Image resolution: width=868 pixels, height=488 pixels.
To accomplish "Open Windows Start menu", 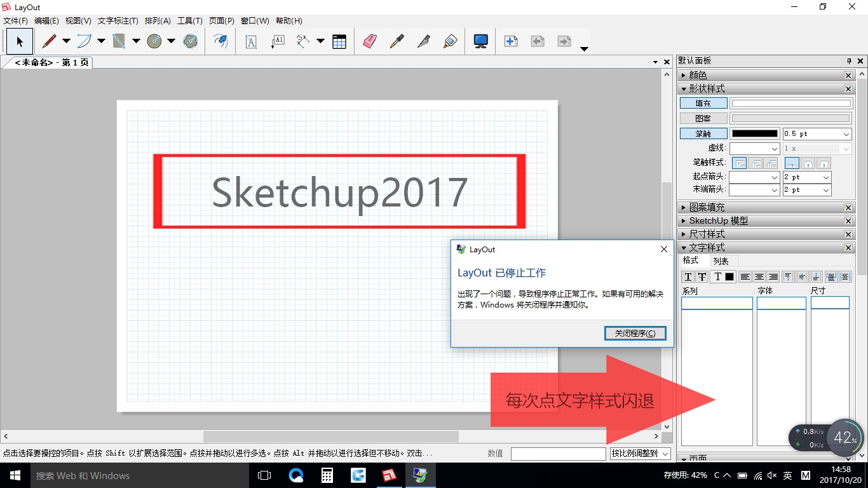I will coord(15,475).
